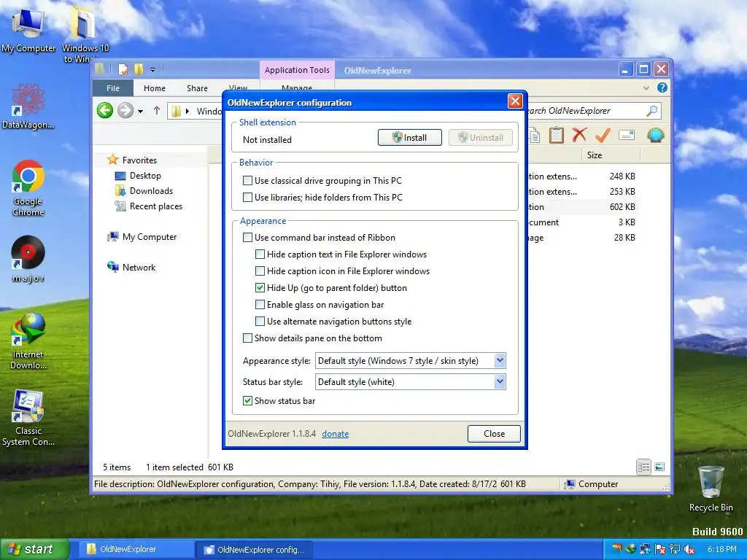Image resolution: width=747 pixels, height=560 pixels.
Task: Enable classical drive grouping in This PC
Action: 247,181
